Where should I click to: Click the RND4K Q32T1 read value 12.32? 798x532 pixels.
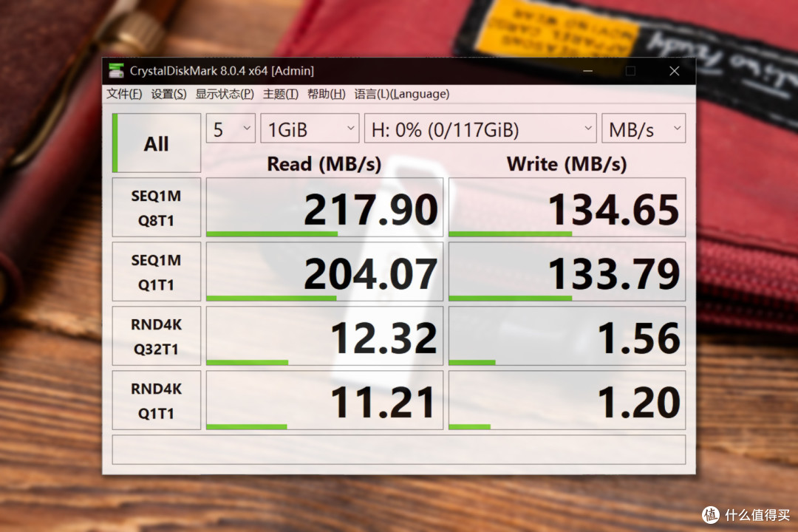tap(324, 336)
